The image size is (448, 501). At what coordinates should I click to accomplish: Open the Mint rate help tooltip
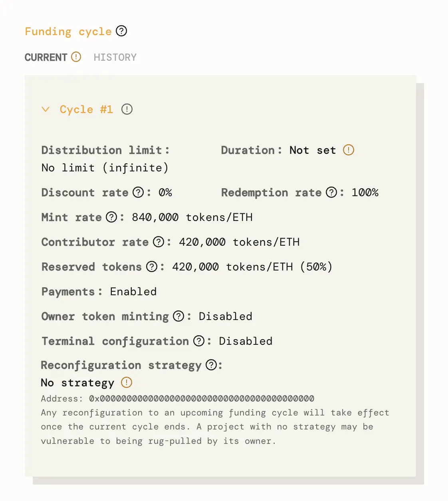(111, 217)
